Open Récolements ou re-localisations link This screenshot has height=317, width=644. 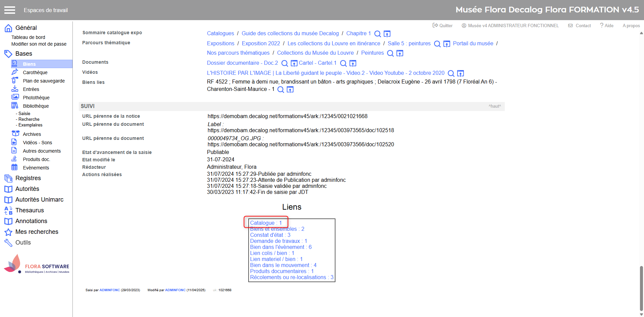tap(291, 277)
